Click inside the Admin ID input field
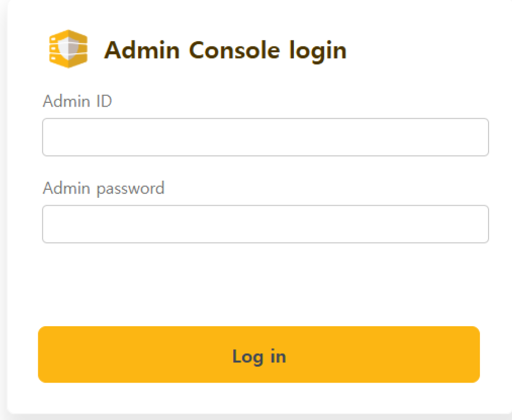The height and width of the screenshot is (420, 512). point(265,138)
